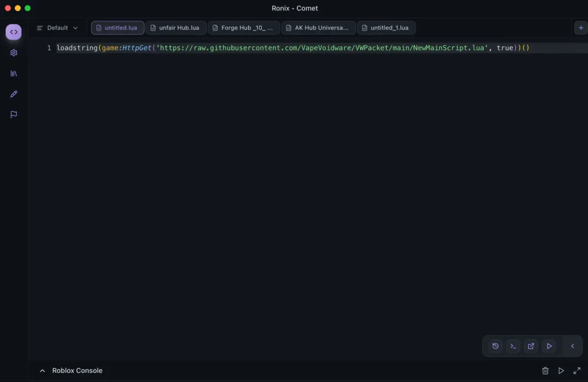Click the history restore icon
The width and height of the screenshot is (588, 382).
[495, 346]
